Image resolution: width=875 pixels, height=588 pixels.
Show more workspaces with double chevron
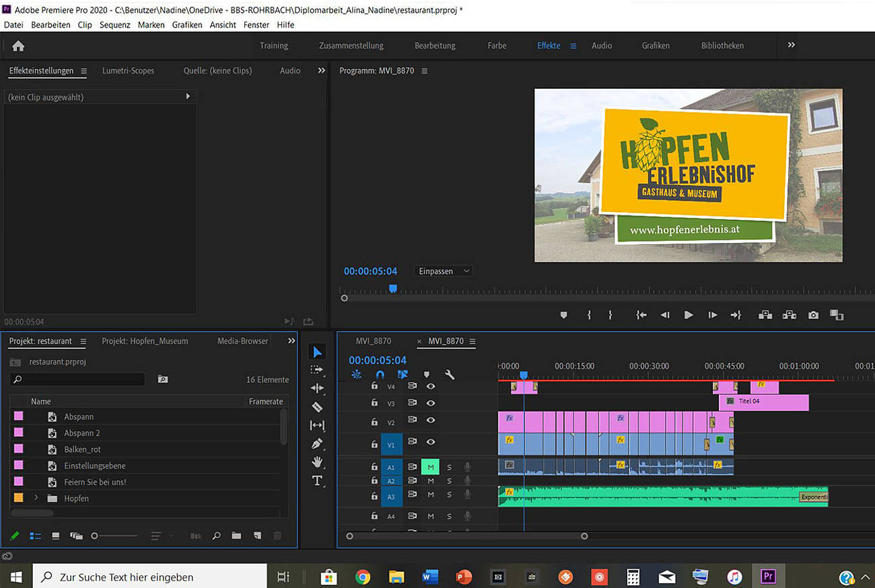[792, 45]
